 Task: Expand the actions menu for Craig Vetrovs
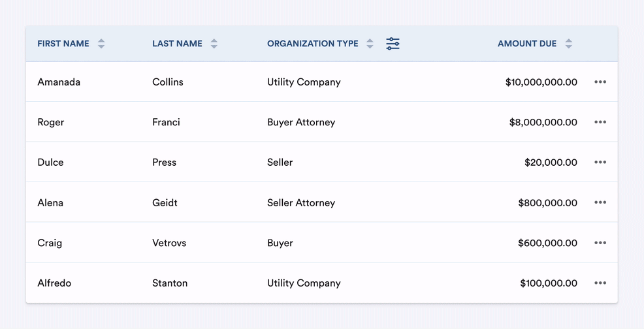pos(600,243)
